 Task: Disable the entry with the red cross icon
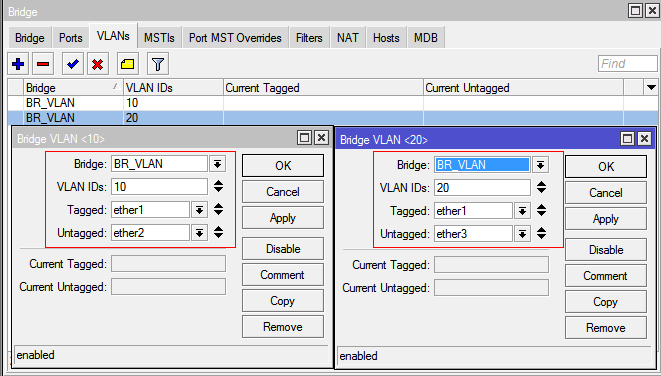click(98, 64)
